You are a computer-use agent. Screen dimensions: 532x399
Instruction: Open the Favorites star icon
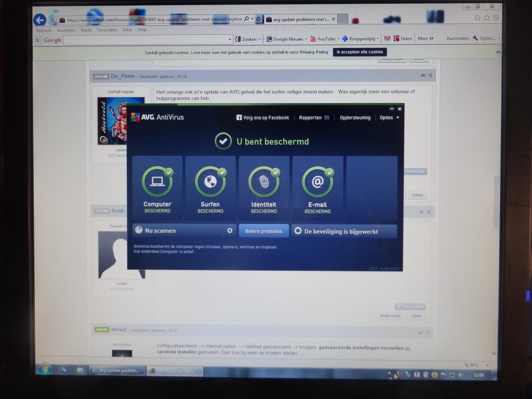(x=487, y=18)
